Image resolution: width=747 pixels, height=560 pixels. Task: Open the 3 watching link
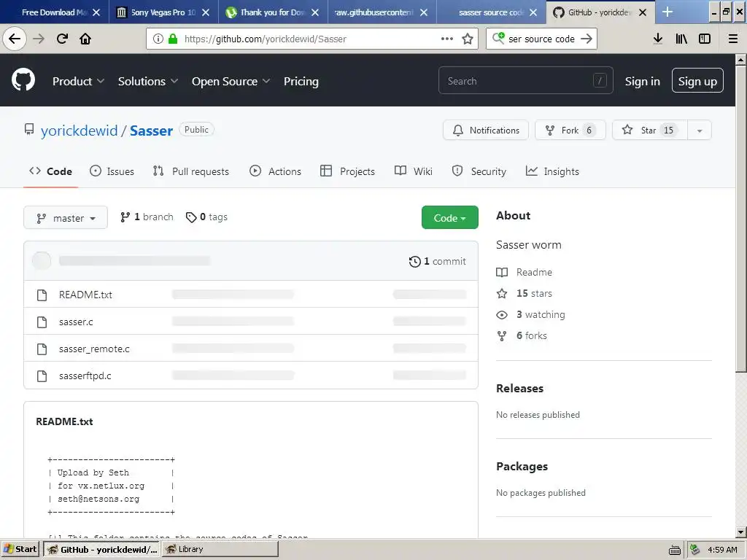tap(531, 315)
